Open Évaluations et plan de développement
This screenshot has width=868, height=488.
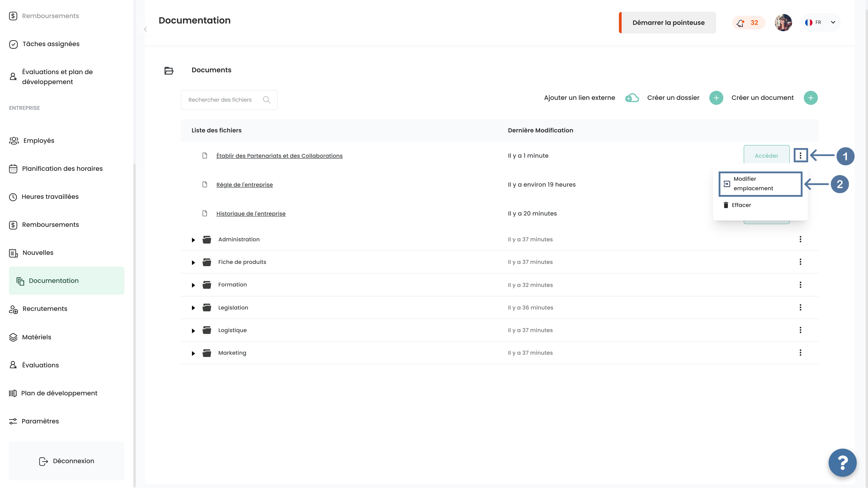(x=57, y=77)
